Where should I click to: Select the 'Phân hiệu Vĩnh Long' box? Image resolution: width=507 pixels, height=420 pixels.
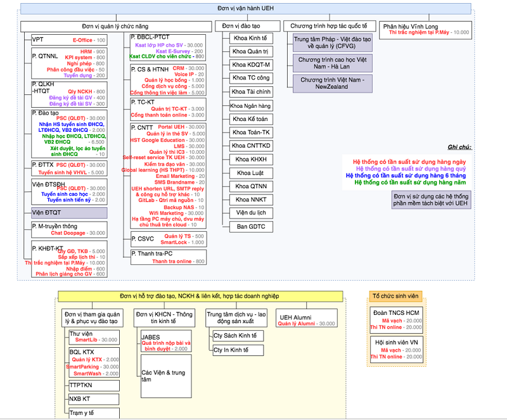tap(425, 30)
